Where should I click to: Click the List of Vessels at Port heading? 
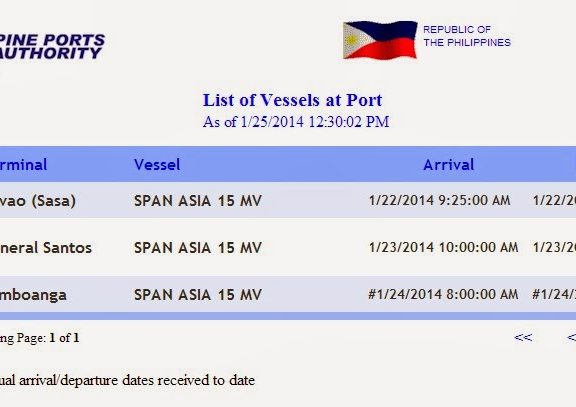point(292,100)
